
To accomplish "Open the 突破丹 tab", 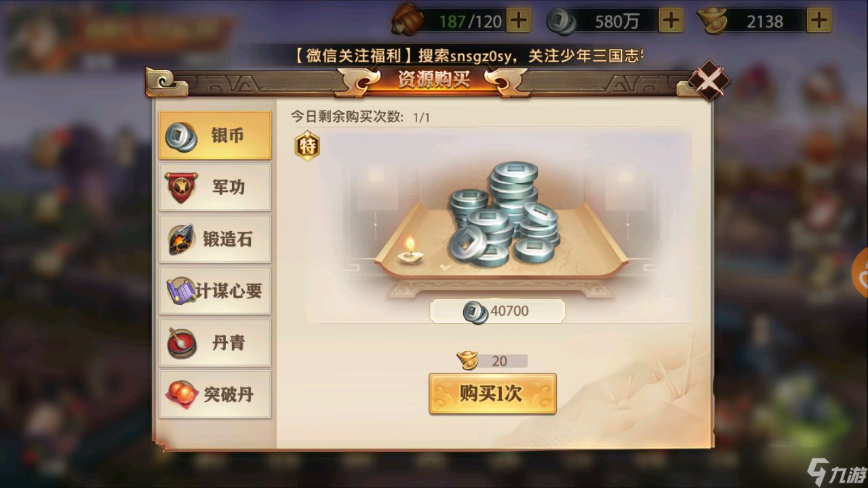I will coord(214,394).
